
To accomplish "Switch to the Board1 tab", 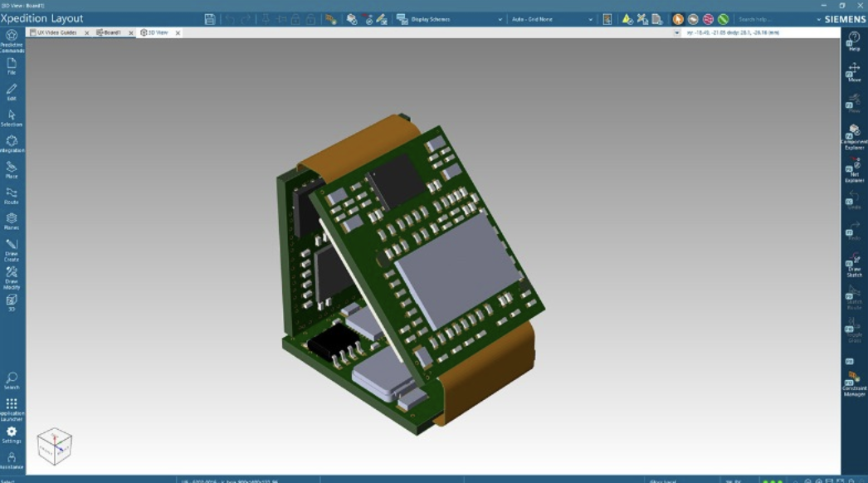I will (111, 32).
